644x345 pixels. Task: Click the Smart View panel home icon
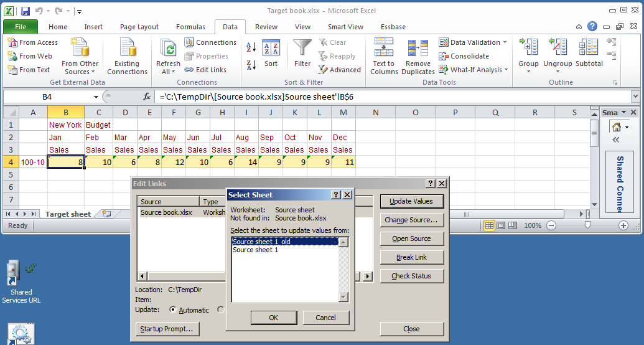(616, 127)
